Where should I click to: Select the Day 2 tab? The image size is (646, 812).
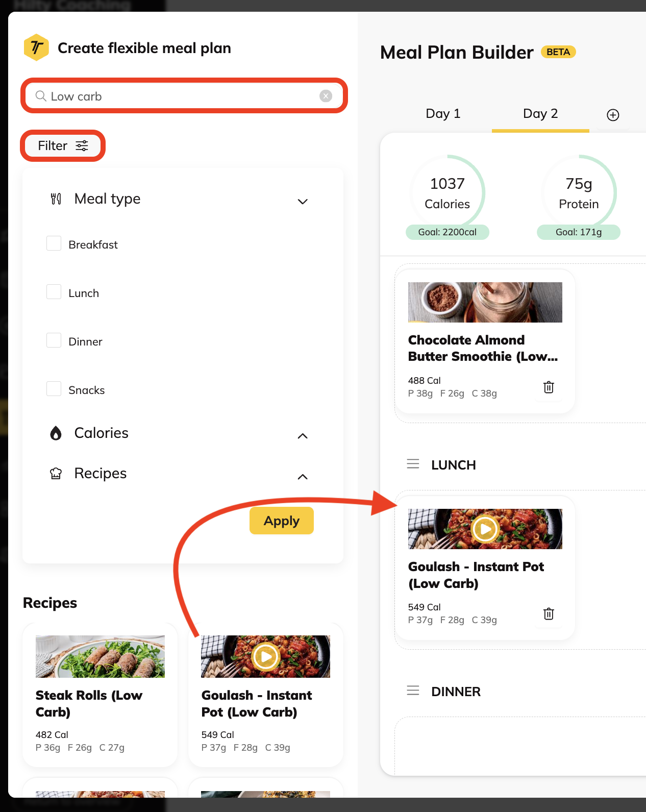[x=540, y=114]
